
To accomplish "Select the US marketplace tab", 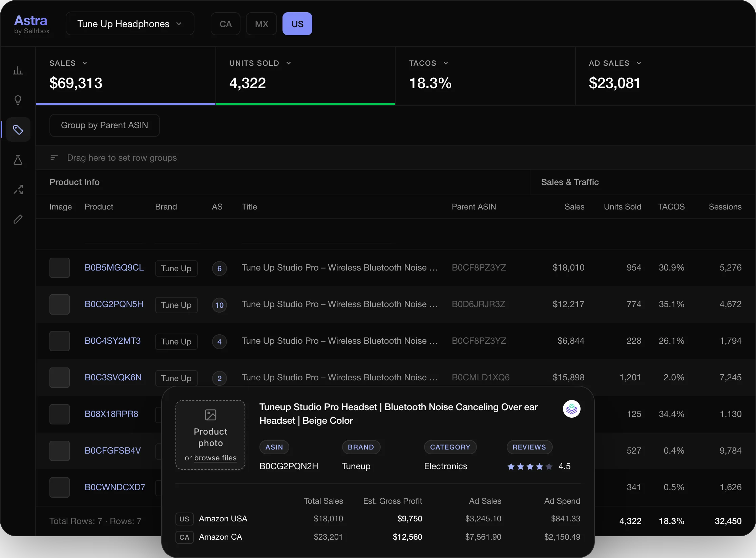I will 297,24.
